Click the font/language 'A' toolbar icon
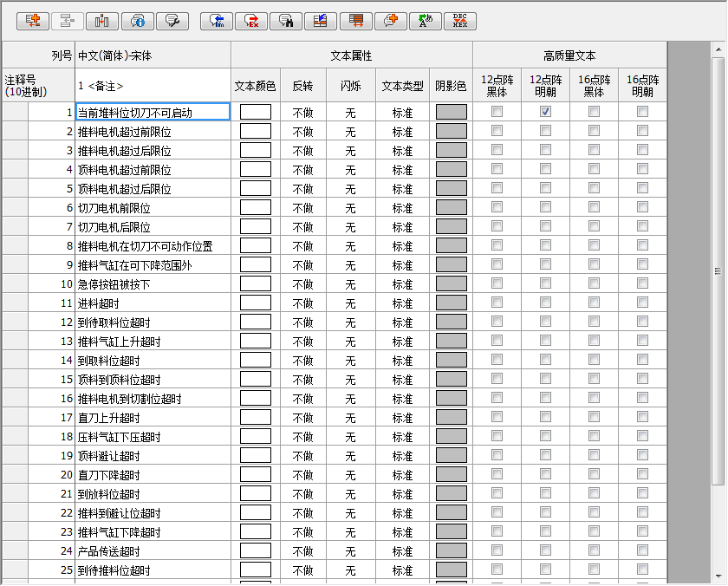The width and height of the screenshot is (728, 586). [x=425, y=21]
